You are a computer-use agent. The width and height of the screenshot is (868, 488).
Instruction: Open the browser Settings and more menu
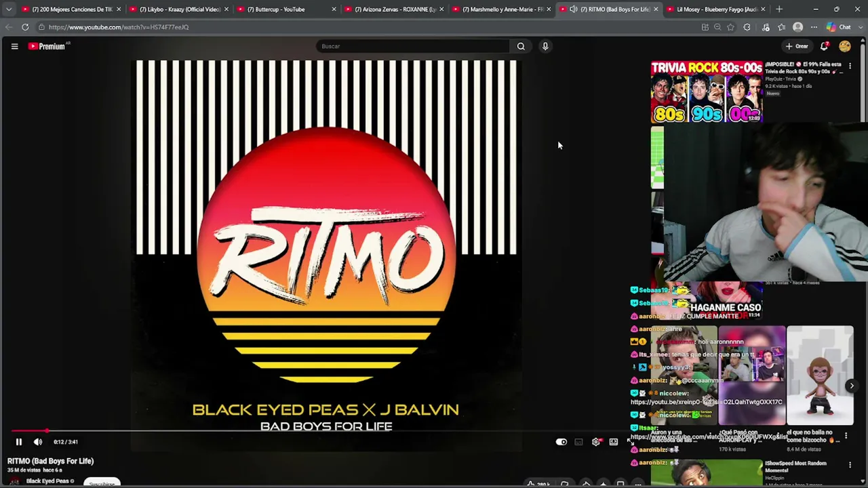(814, 27)
